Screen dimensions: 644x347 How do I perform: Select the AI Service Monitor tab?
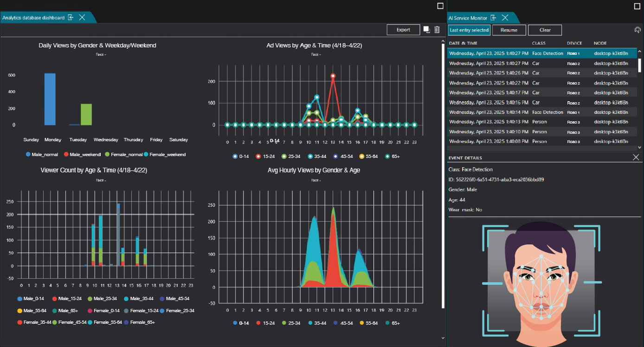pos(468,18)
